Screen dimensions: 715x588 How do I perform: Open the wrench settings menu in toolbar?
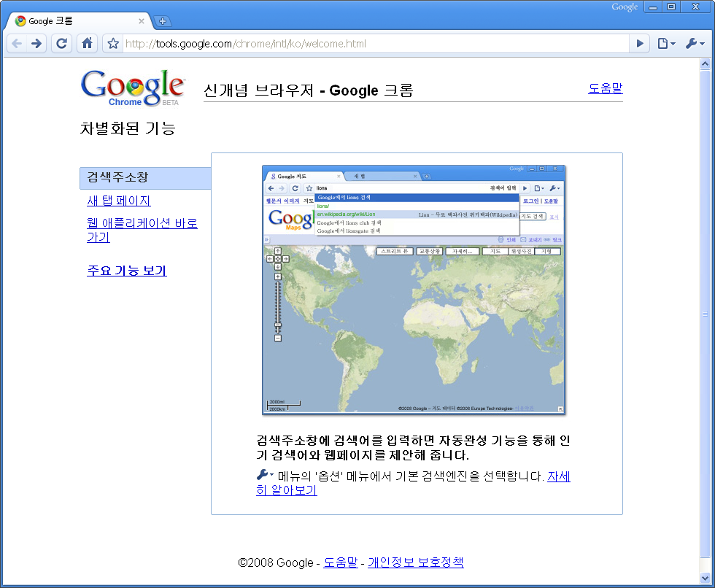click(x=695, y=44)
